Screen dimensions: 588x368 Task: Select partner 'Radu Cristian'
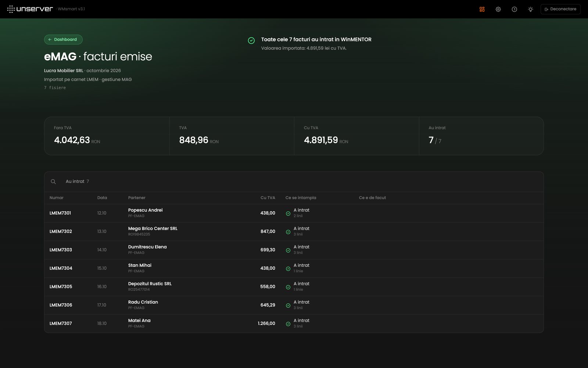tap(143, 302)
